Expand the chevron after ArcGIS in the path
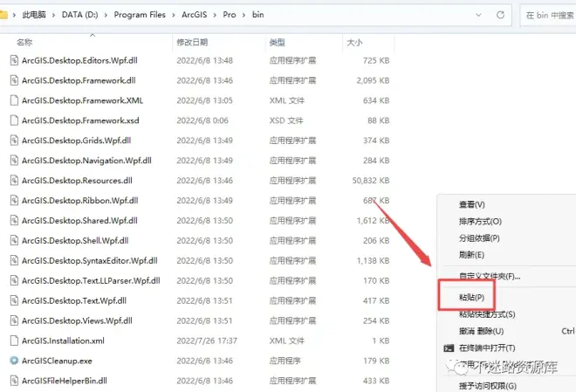 tap(215, 15)
